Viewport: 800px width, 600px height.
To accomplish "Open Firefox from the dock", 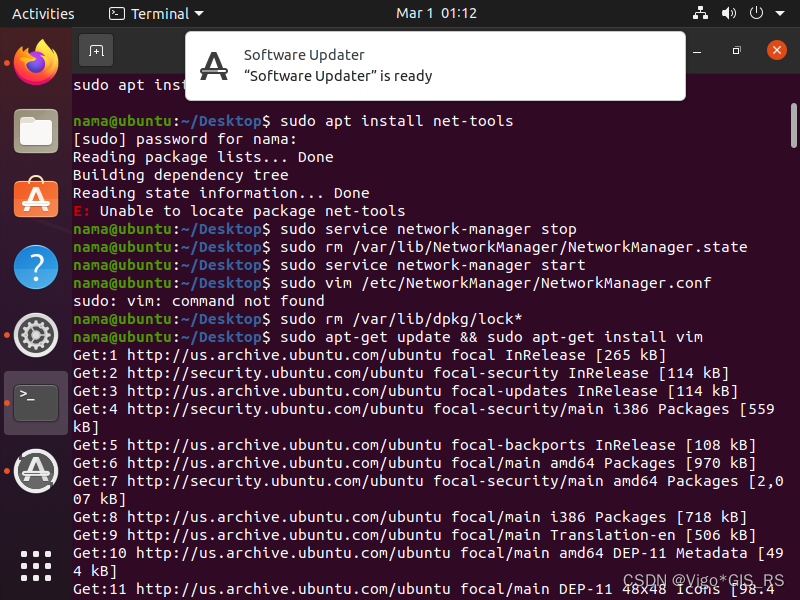I will [36, 63].
